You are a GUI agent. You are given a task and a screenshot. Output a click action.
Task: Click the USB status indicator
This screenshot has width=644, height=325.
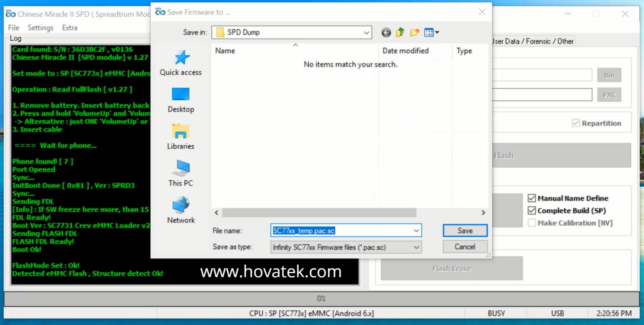[x=558, y=313]
